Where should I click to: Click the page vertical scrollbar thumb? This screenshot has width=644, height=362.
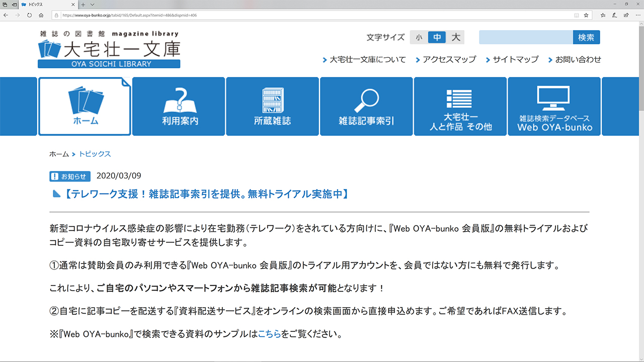coord(641,68)
